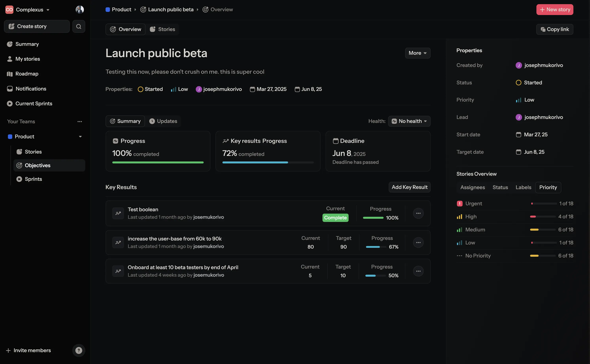The height and width of the screenshot is (364, 590).
Task: Click the green 100% Progress bar
Action: (x=158, y=162)
